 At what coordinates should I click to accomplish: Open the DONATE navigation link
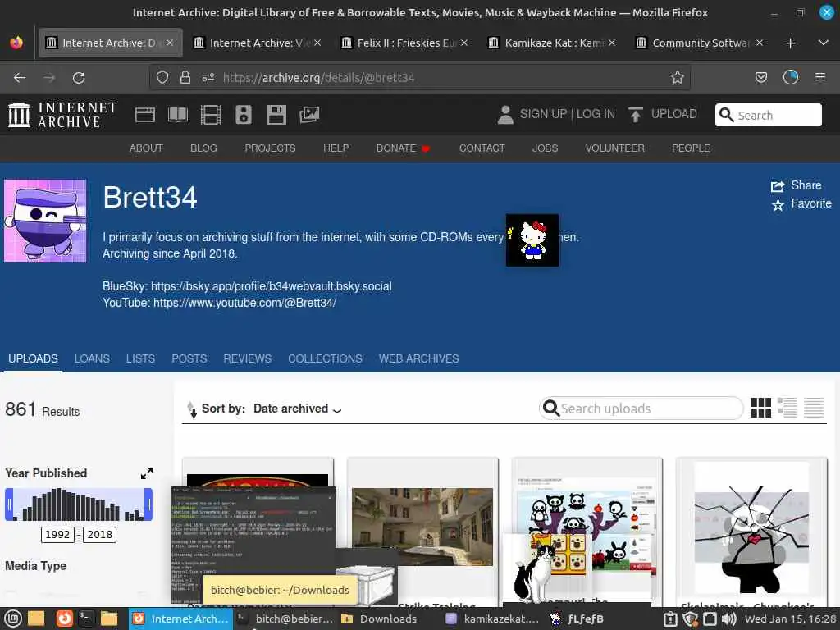(x=403, y=148)
